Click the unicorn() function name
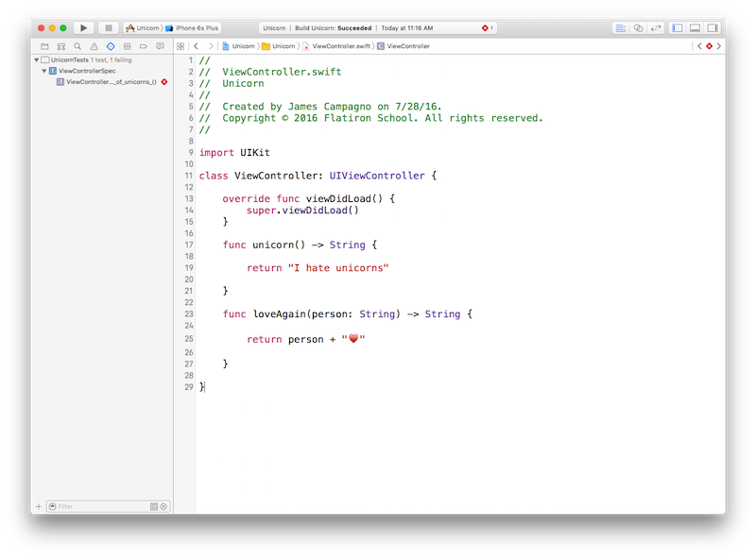 [x=279, y=245]
